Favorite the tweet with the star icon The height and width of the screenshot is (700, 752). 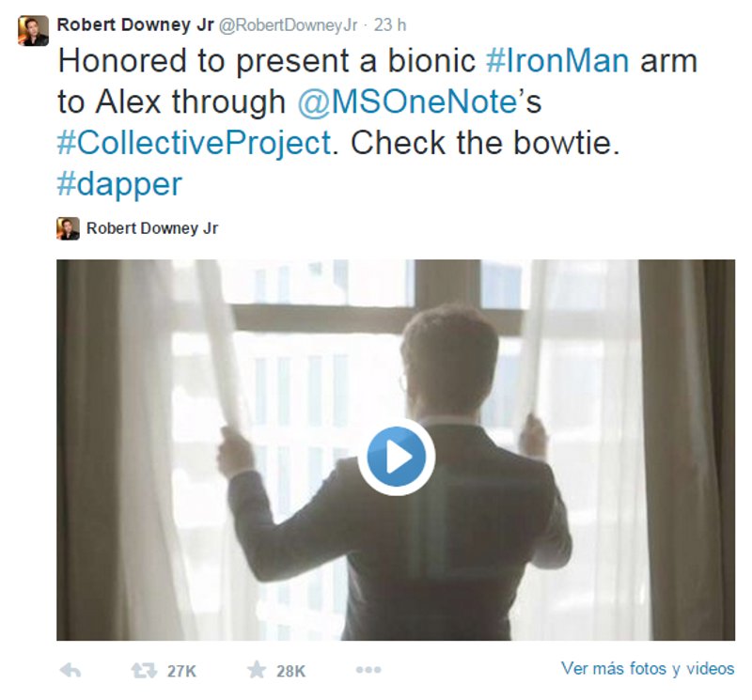pos(257,670)
